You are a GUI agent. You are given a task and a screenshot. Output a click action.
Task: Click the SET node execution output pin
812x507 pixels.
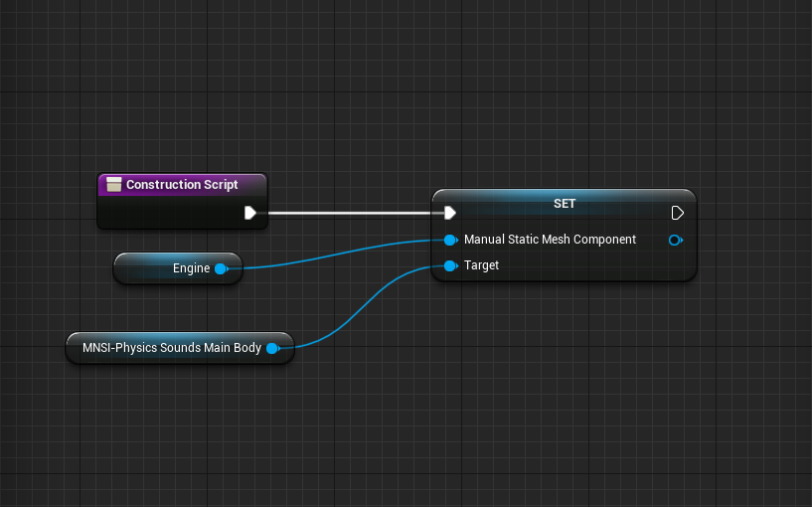pyautogui.click(x=677, y=213)
